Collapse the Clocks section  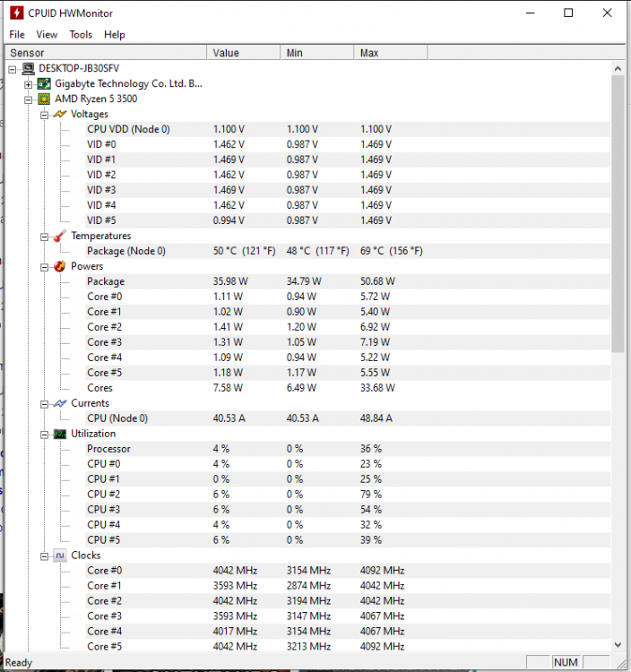pos(44,556)
